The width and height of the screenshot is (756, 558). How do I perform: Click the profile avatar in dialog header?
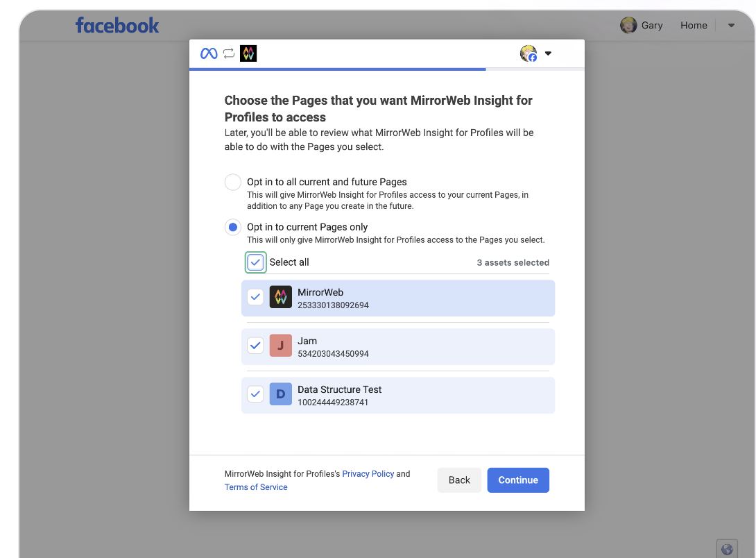click(529, 53)
